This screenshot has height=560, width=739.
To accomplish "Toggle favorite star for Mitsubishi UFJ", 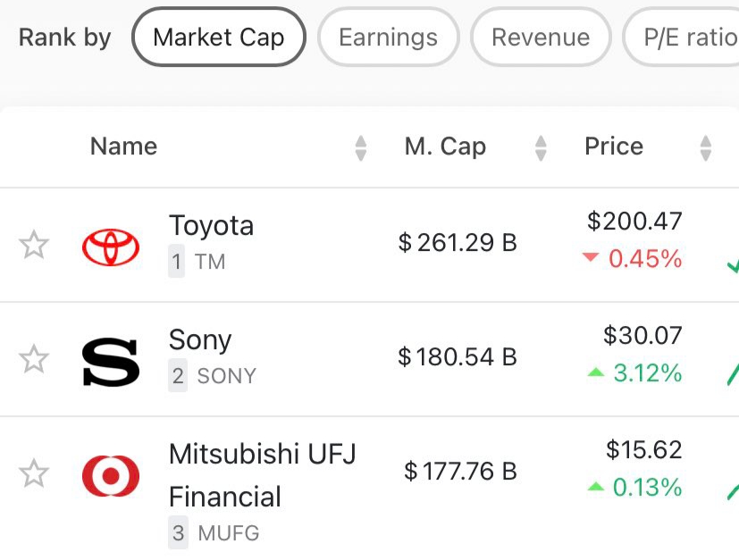I will pos(34,473).
